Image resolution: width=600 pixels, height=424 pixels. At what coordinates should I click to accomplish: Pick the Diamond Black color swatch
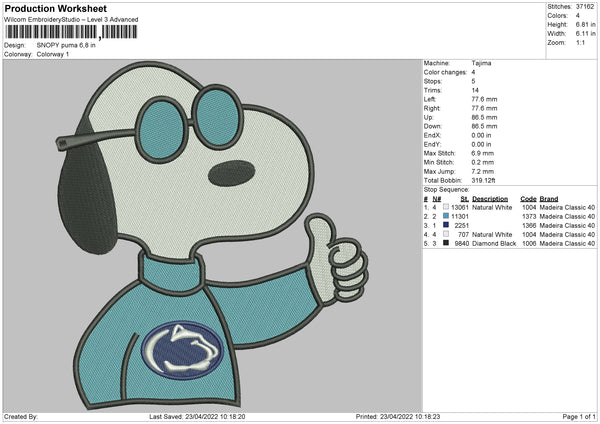[x=445, y=243]
